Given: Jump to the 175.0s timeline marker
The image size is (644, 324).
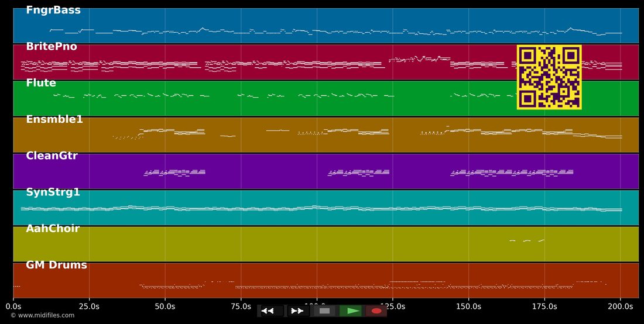Looking at the screenshot, I should [544, 306].
